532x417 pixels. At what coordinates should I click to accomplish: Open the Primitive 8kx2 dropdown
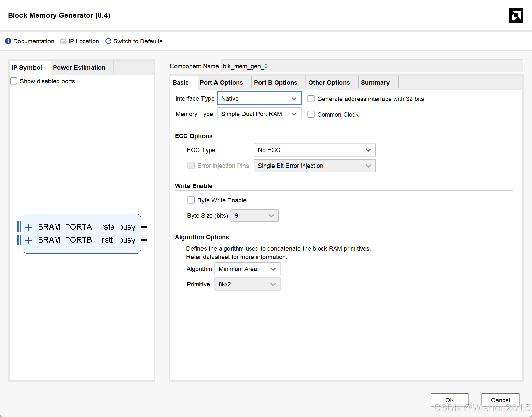point(248,284)
